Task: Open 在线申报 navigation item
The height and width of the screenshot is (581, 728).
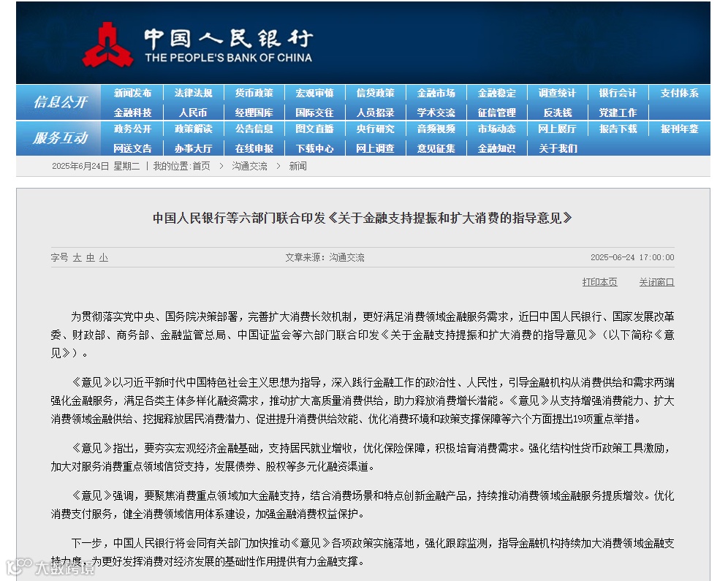Action: (x=254, y=148)
